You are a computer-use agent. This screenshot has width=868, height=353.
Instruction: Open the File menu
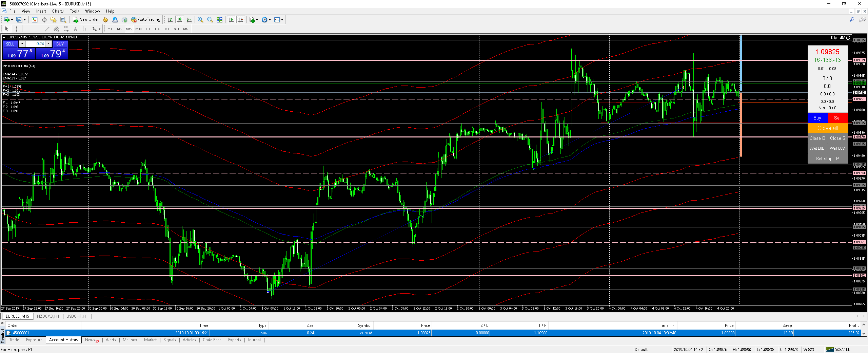point(13,11)
